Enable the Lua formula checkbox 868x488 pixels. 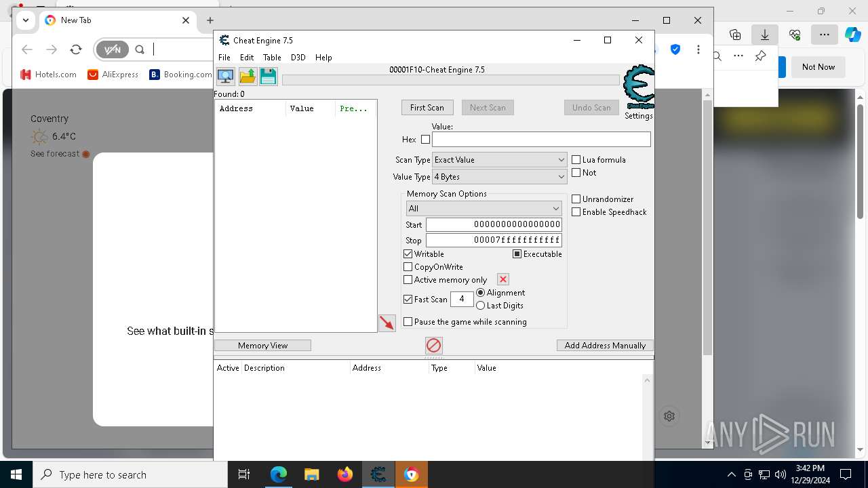pyautogui.click(x=576, y=160)
